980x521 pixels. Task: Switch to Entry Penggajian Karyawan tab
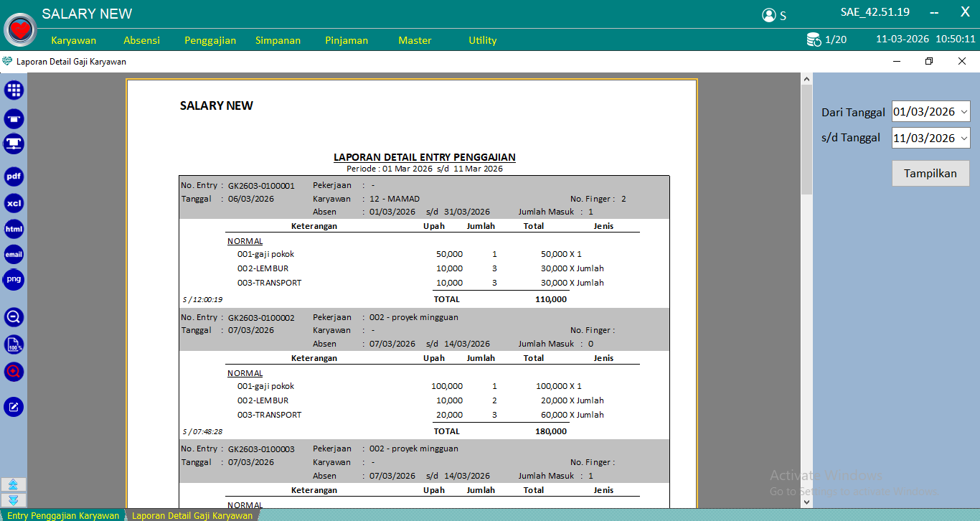click(x=63, y=515)
